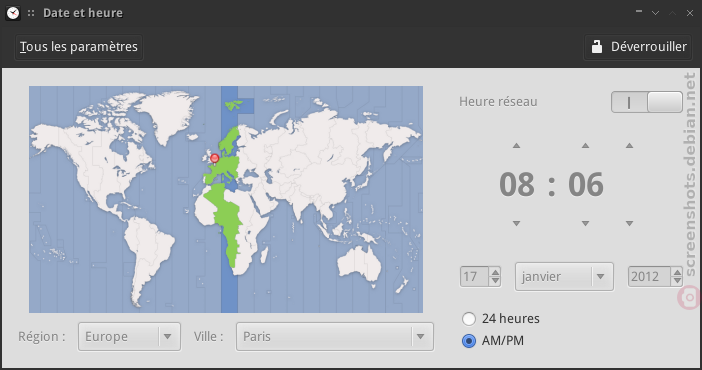702x370 pixels.
Task: Open the month dropdown showing janvier
Action: 564,276
